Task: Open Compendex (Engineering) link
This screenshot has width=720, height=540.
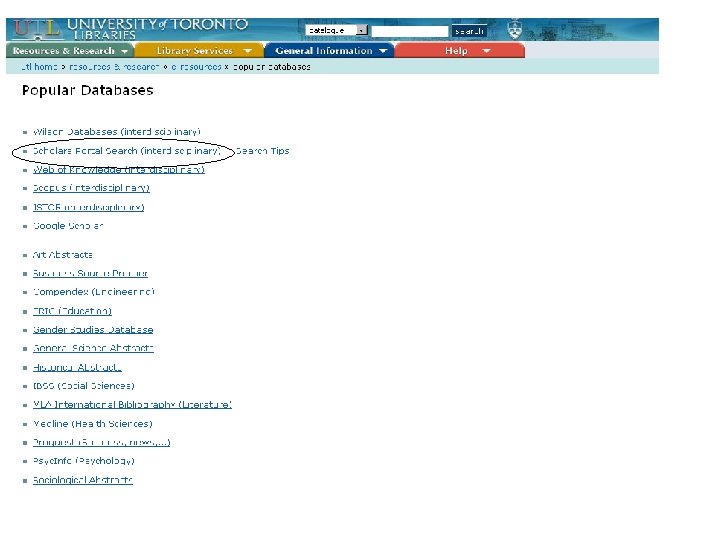Action: [x=94, y=292]
